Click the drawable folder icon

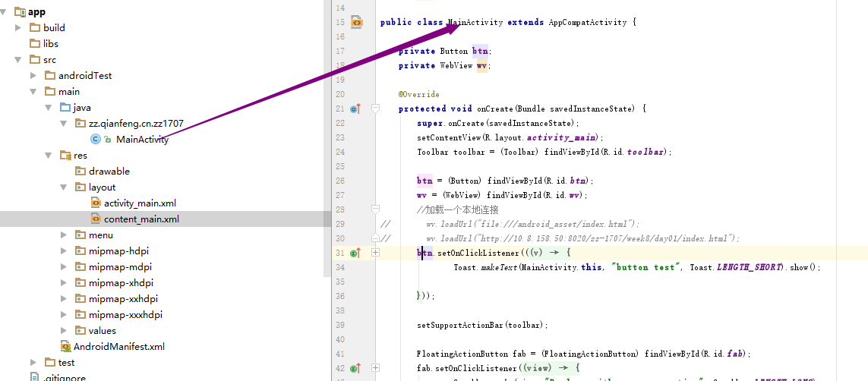coord(80,172)
